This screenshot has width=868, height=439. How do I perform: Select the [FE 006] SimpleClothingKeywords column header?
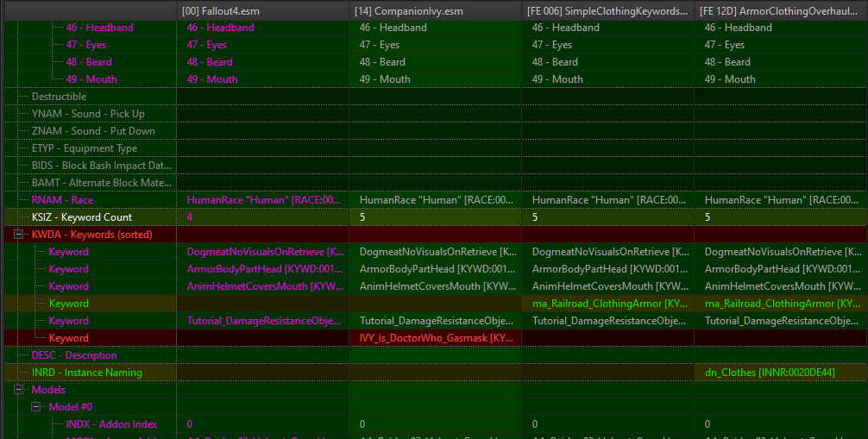(608, 10)
